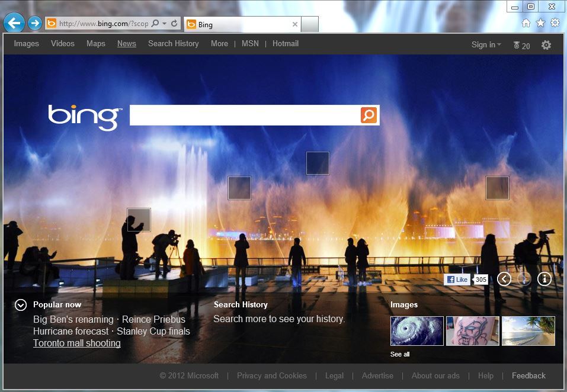
Task: Click the Feedback link in footer
Action: 528,375
